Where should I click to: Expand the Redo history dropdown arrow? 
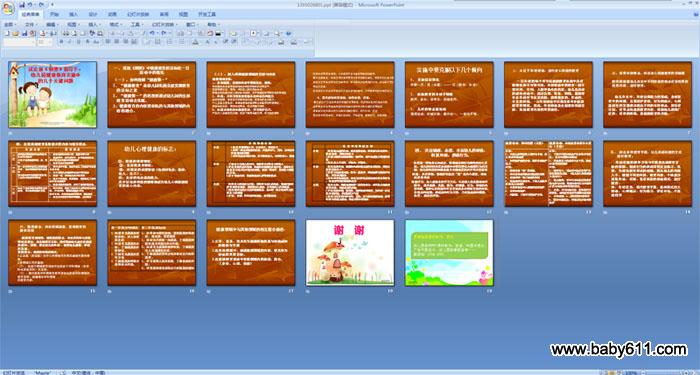pyautogui.click(x=169, y=33)
